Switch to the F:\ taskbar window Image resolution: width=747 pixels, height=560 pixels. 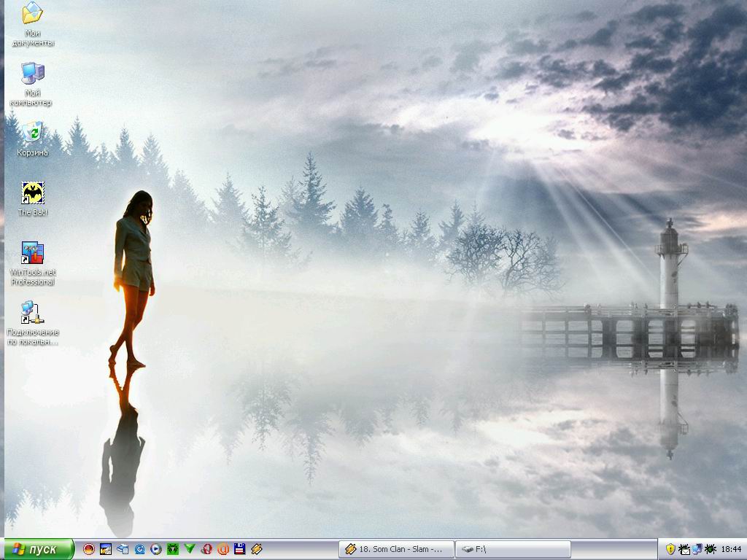coord(512,549)
